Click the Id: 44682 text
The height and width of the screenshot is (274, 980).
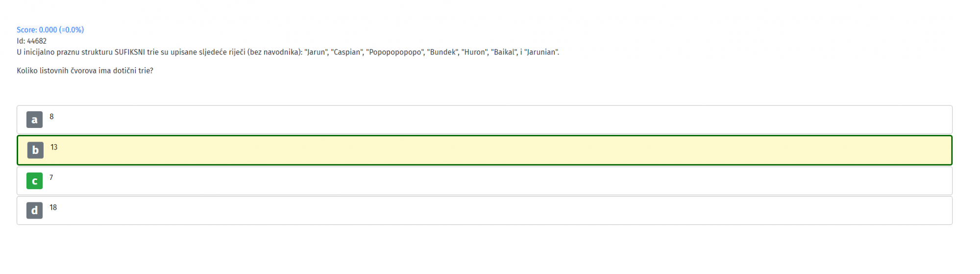32,41
